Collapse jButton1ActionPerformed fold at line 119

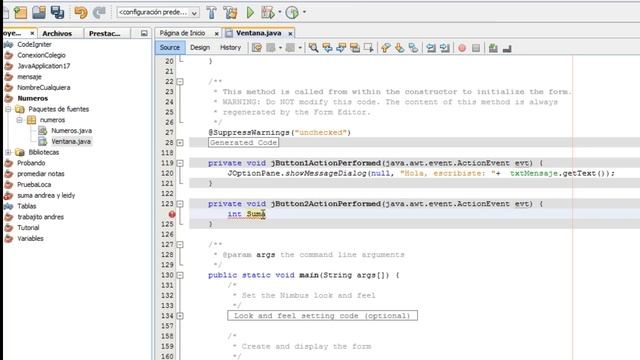pyautogui.click(x=180, y=163)
